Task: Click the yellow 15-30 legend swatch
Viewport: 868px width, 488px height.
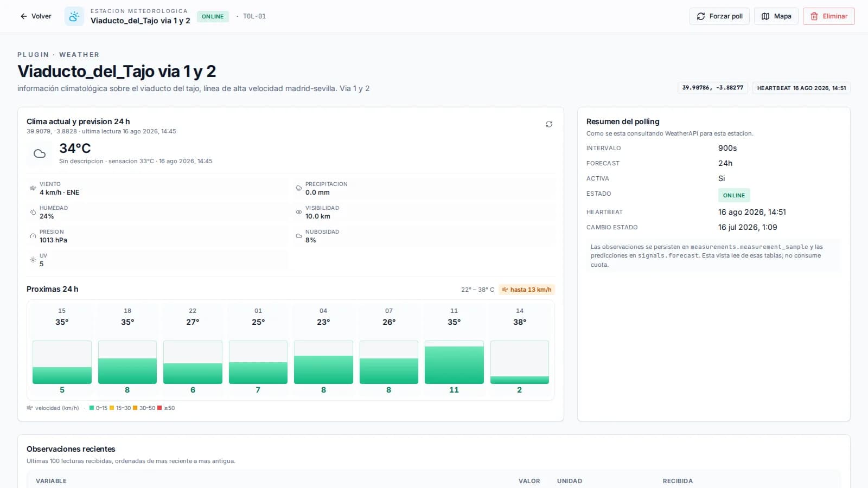Action: [112, 408]
